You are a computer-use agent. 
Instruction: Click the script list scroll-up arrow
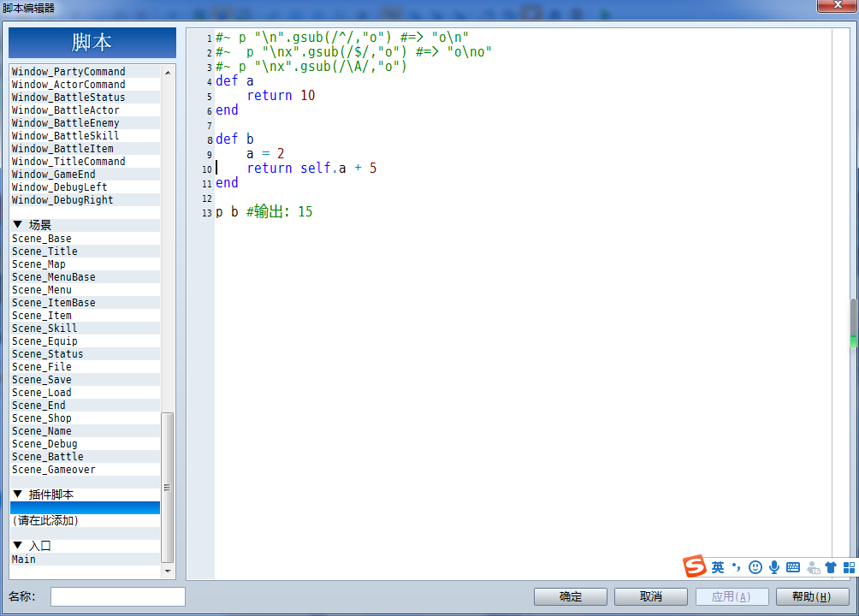pos(168,73)
